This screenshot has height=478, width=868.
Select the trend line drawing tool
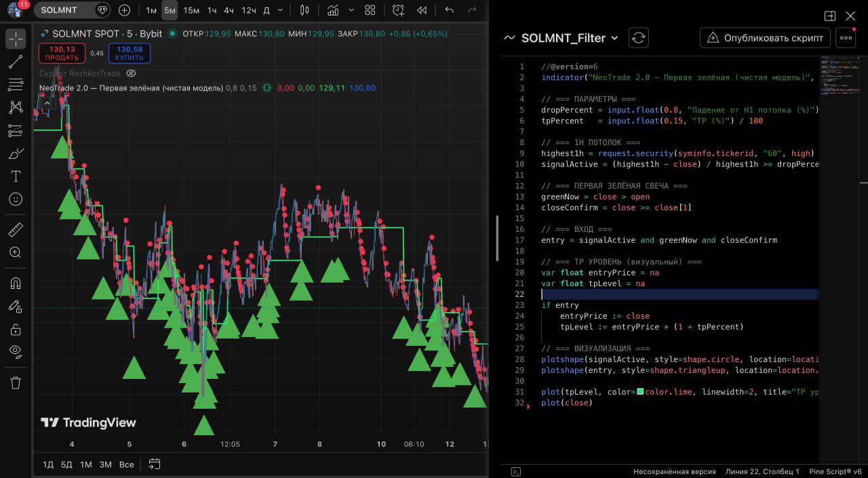coord(16,62)
